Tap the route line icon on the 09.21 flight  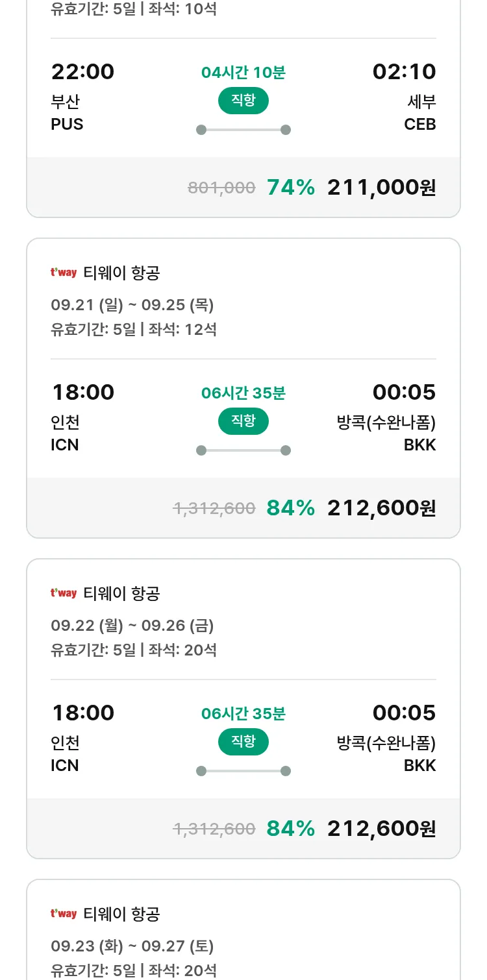[x=243, y=450]
